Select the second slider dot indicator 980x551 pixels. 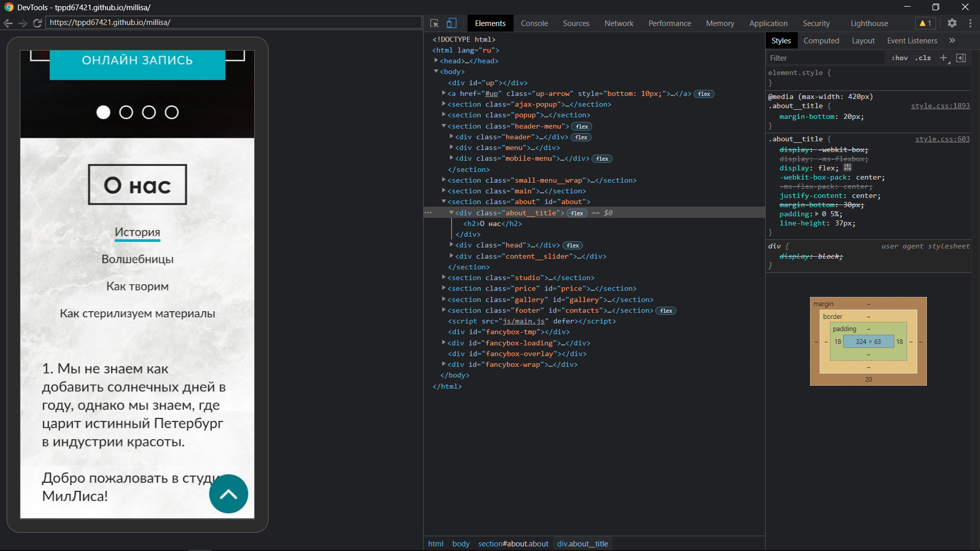coord(126,112)
